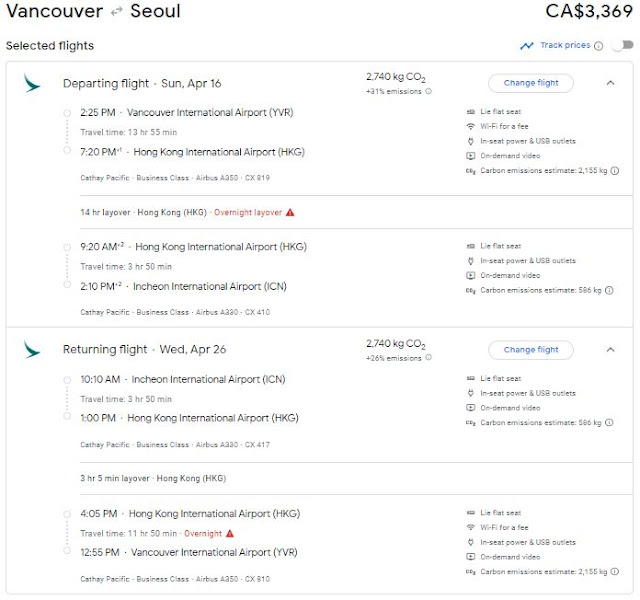
Task: Open the Track prices info icon
Action: click(x=598, y=46)
